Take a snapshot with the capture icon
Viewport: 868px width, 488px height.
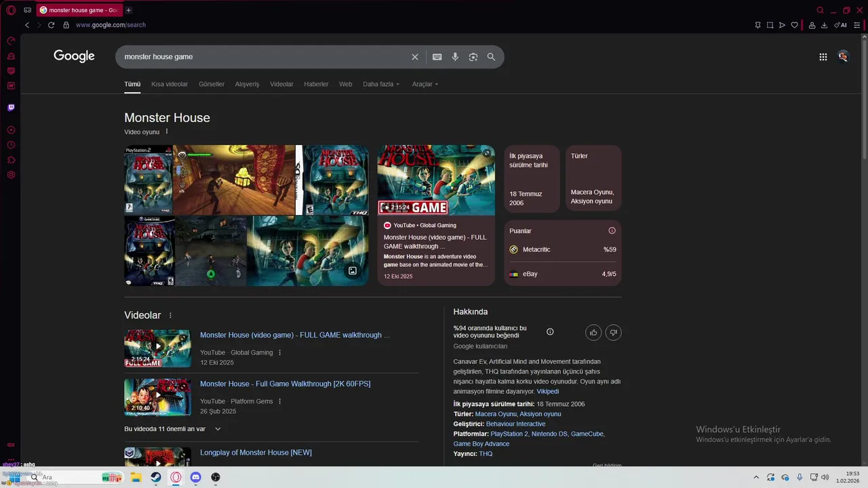[x=770, y=25]
